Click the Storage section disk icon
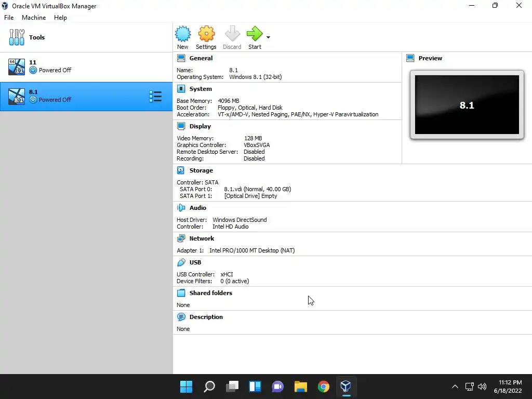 (x=181, y=170)
